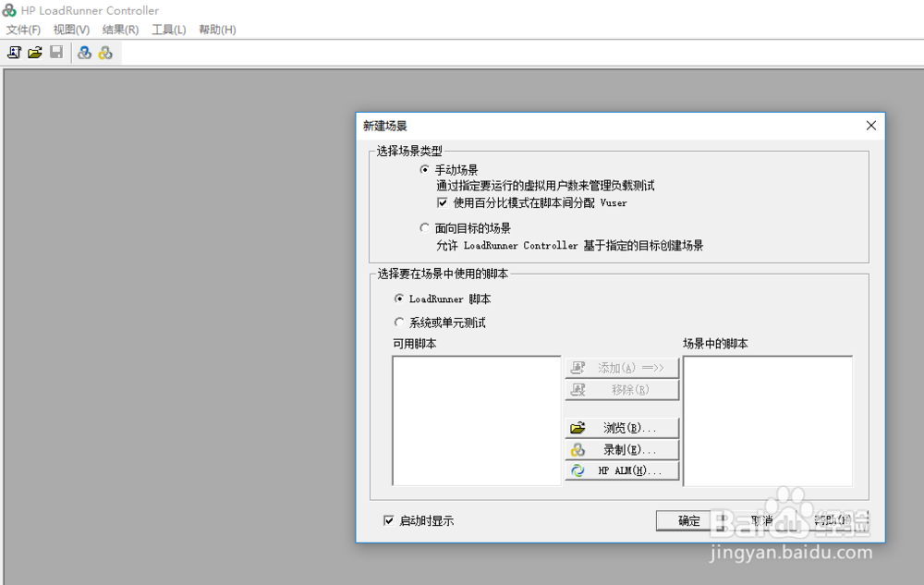The image size is (924, 585).
Task: Click the yellow Analysis toolbar icon
Action: pyautogui.click(x=105, y=53)
